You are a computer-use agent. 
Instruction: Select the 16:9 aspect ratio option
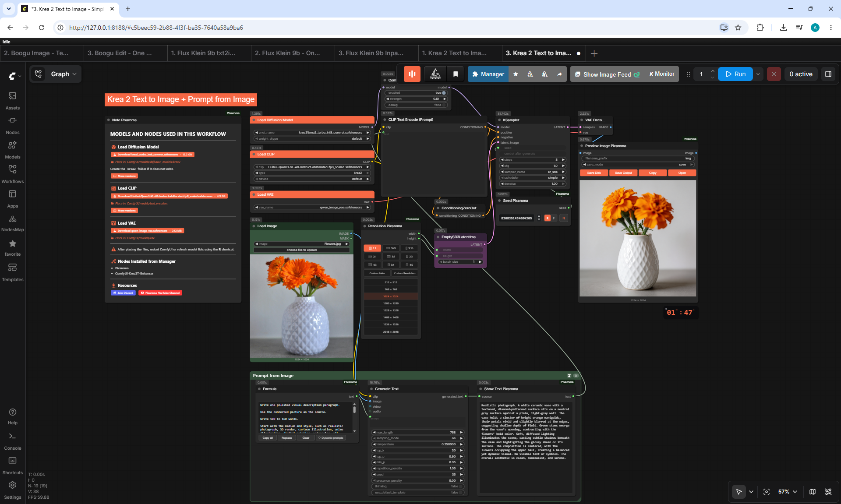pos(391,248)
